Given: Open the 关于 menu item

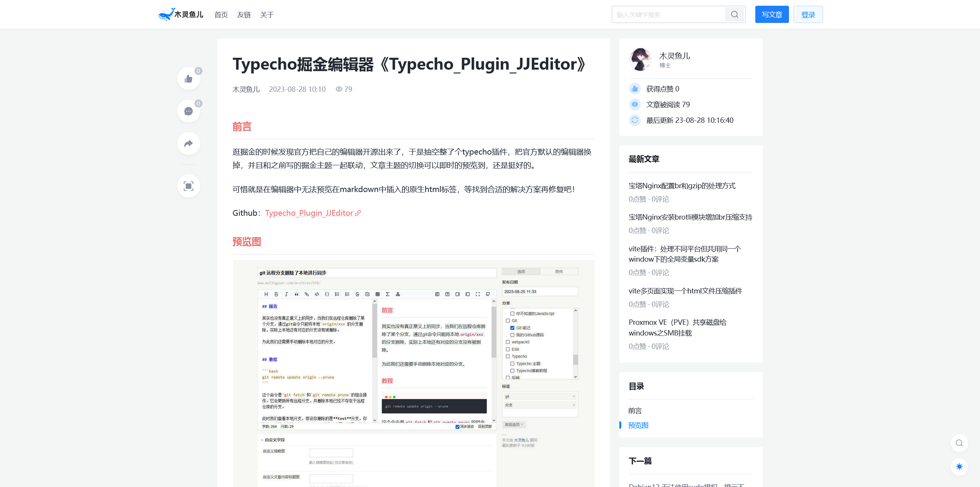Looking at the screenshot, I should (x=267, y=15).
